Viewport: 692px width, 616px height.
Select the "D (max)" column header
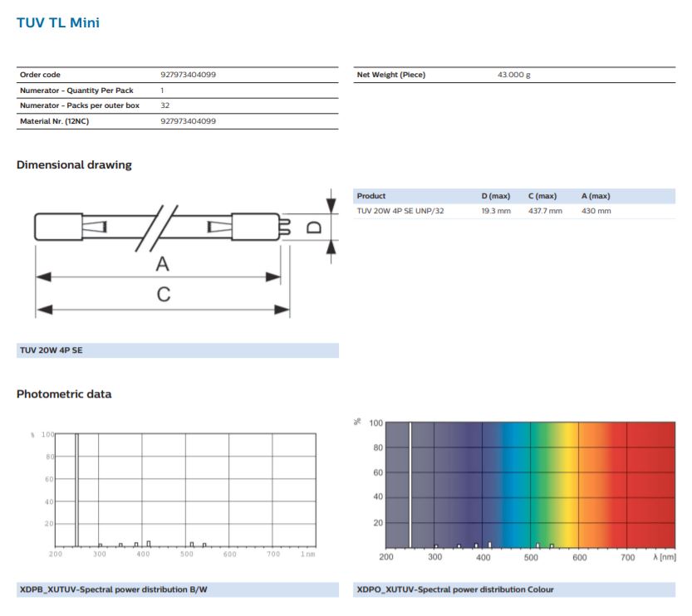click(496, 196)
